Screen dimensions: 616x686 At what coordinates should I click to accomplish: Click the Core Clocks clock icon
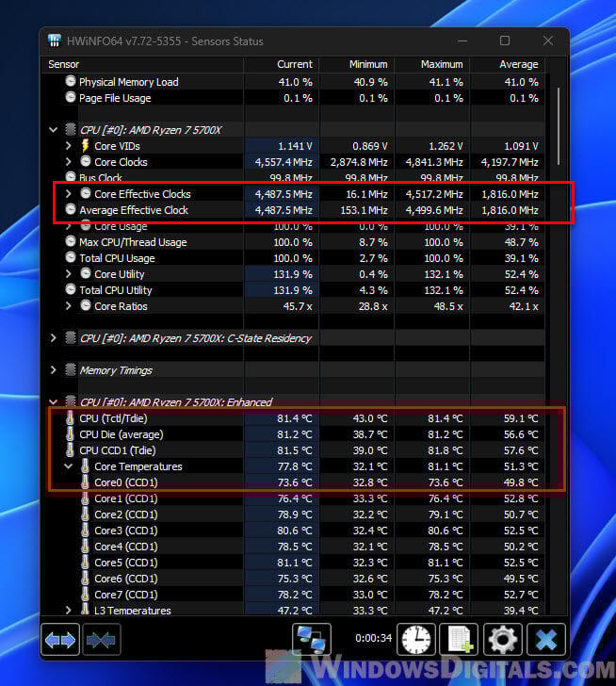(86, 161)
